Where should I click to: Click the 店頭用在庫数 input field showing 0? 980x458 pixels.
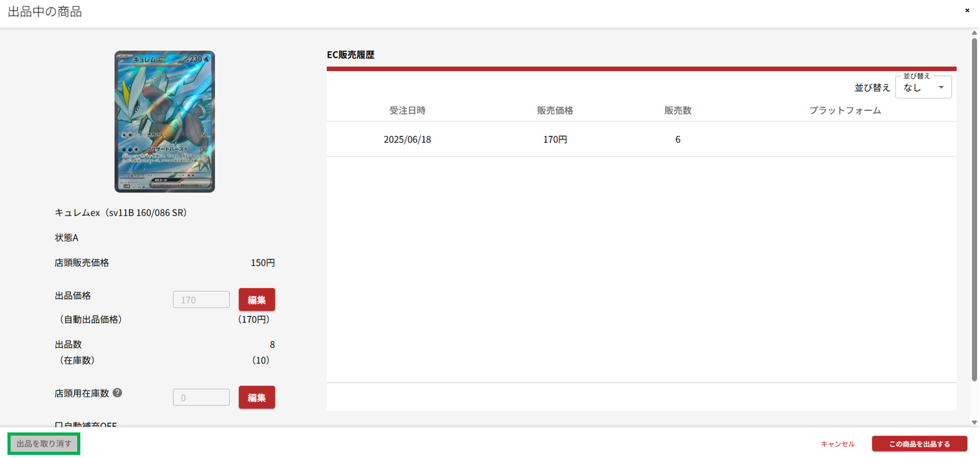(x=201, y=398)
